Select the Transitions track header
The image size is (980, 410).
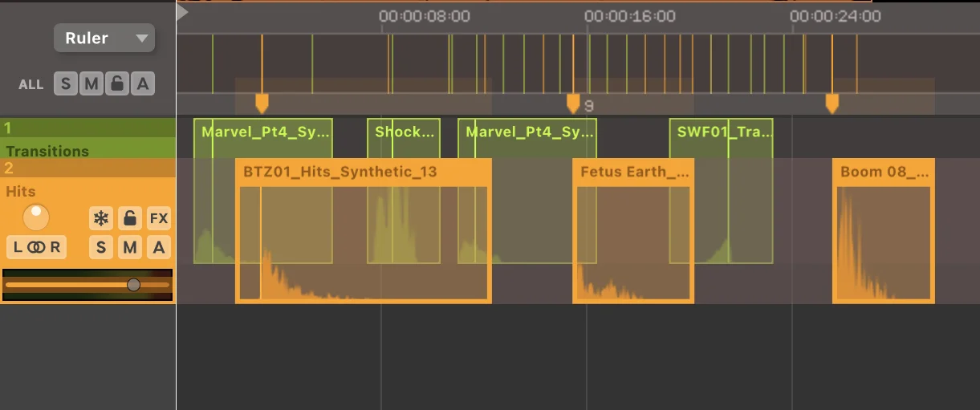coord(87,148)
